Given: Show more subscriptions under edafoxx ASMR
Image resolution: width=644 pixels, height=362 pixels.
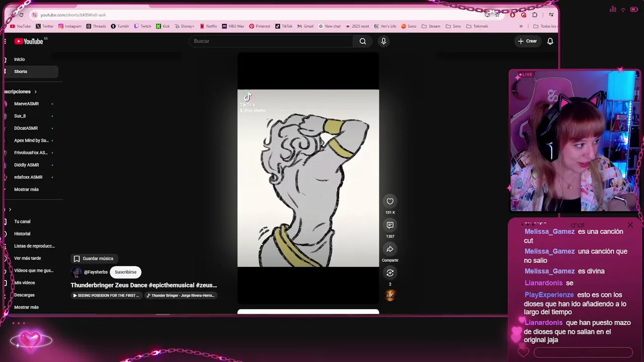Looking at the screenshot, I should pyautogui.click(x=26, y=190).
